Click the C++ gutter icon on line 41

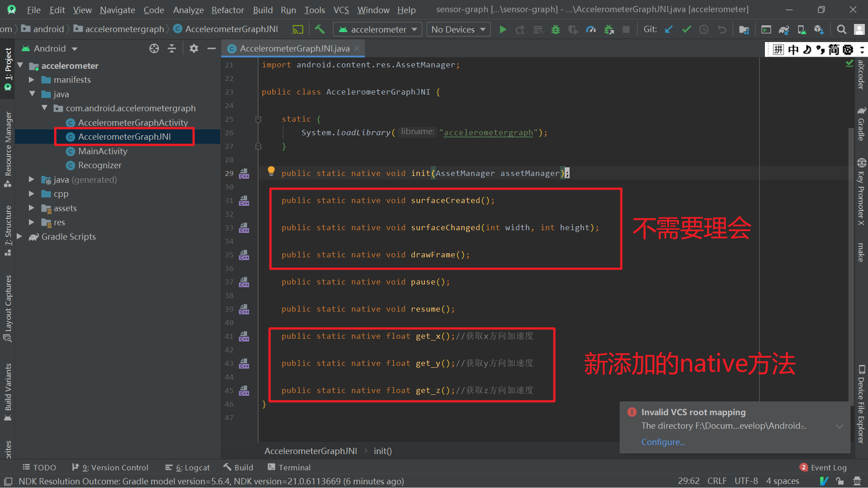click(244, 336)
